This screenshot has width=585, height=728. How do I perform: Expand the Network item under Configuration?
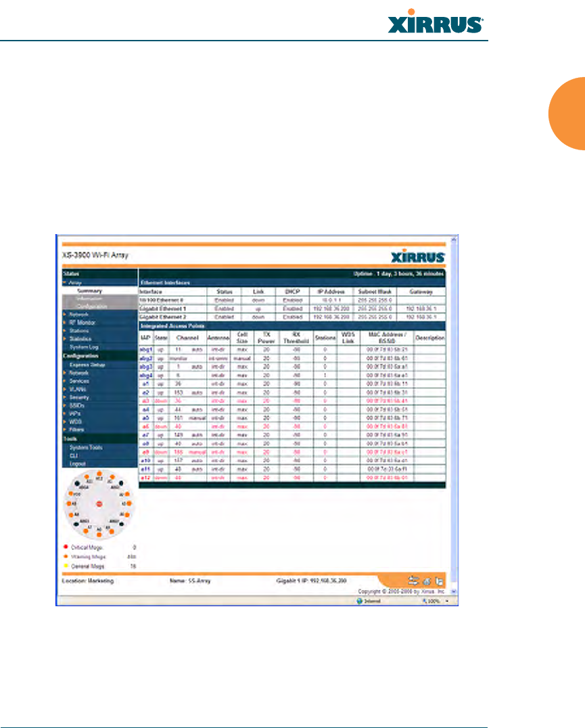(65, 373)
